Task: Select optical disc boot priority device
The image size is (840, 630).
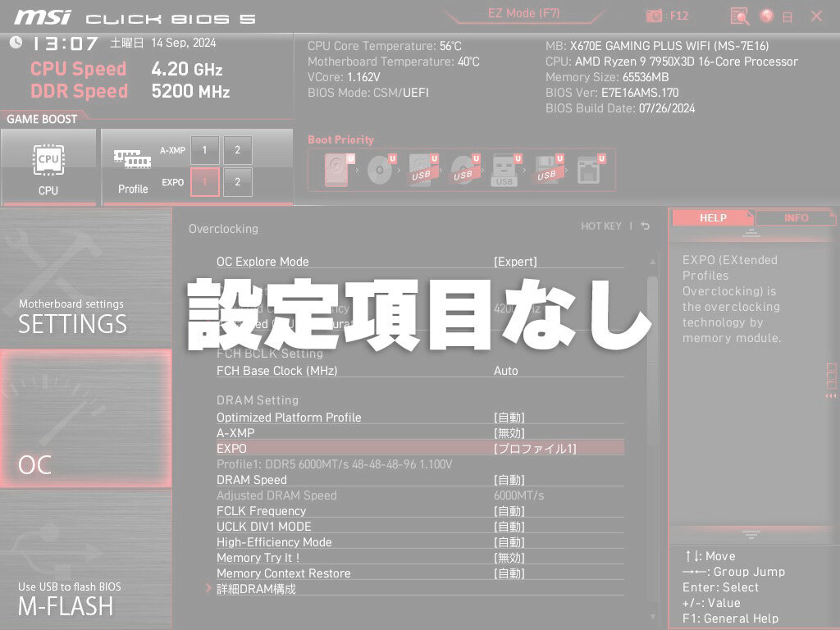Action: point(381,170)
